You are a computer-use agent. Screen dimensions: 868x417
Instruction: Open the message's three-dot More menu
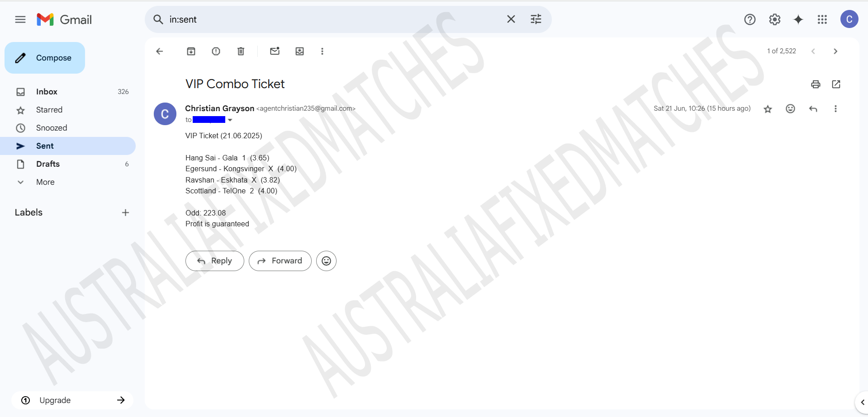[835, 108]
